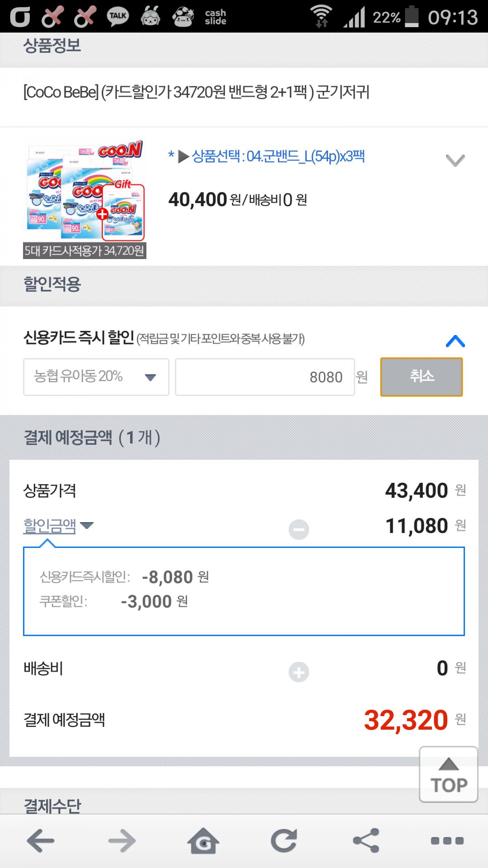Tap the gray minus icon beside discount amount
Viewport: 488px width, 868px height.
299,529
